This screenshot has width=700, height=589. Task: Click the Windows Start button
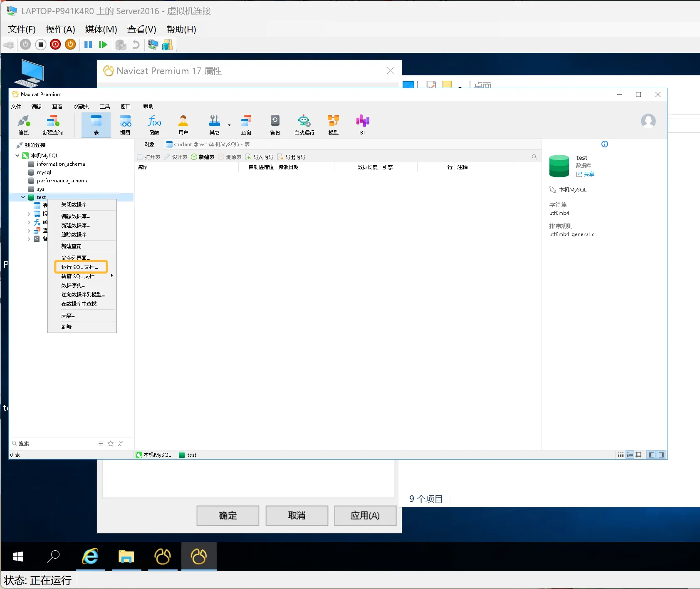(18, 557)
